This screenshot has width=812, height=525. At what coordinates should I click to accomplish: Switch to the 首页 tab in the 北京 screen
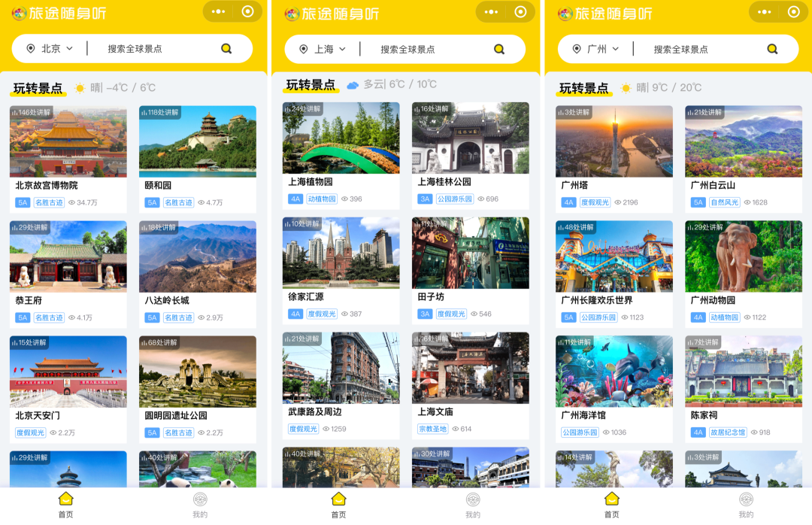65,505
